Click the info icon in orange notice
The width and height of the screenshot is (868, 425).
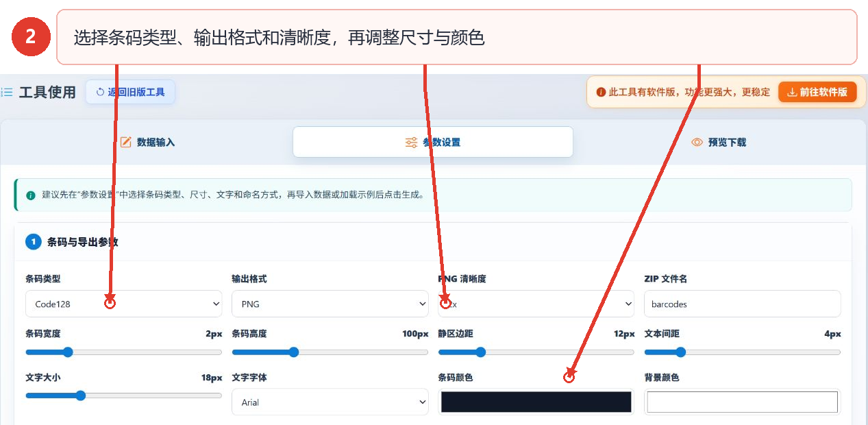(601, 92)
